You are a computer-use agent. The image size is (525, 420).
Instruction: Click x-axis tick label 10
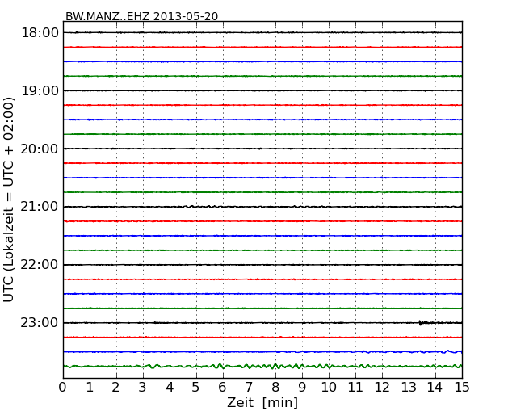(329, 388)
